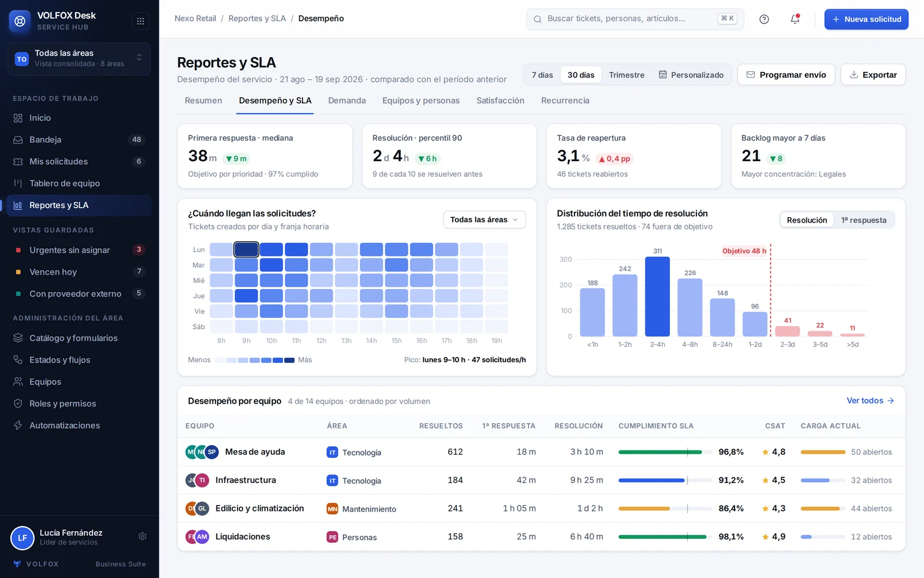Screen dimensions: 924x578
Task: Open Mis solicitudes
Action: (x=79, y=162)
